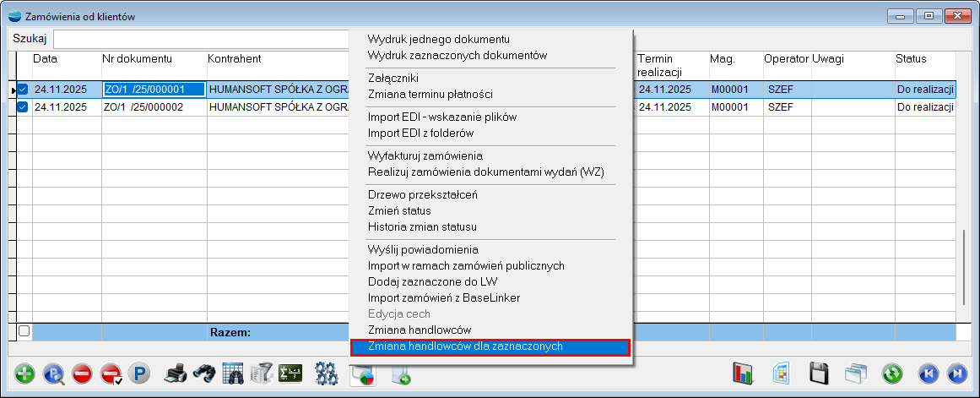Choose 'Wyfakturuj zamówienia' from the context menu
Viewport: 980px width, 398px height.
(425, 155)
